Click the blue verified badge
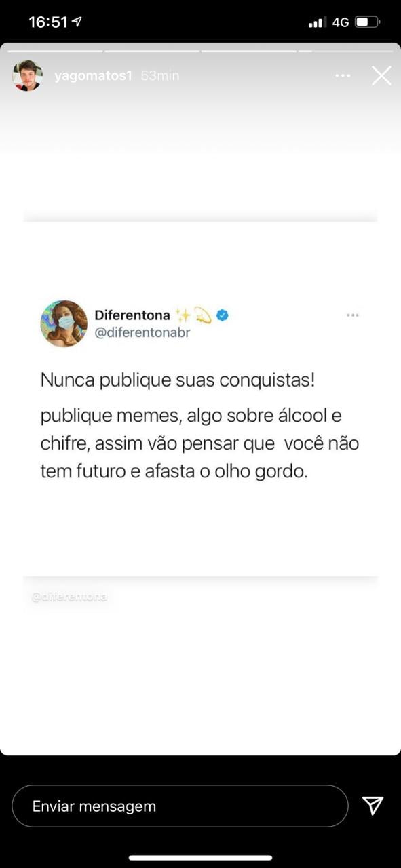The height and width of the screenshot is (868, 401). (222, 315)
